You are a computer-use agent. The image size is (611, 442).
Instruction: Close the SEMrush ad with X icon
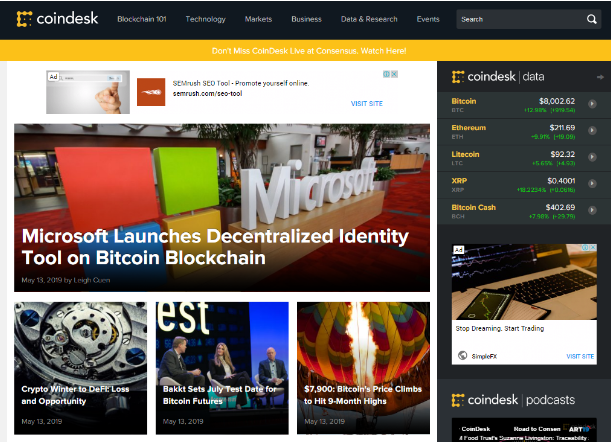click(394, 74)
